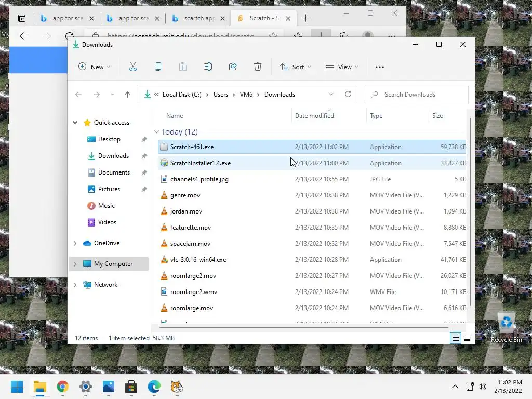Switch to details view icon in status bar

[x=456, y=338]
